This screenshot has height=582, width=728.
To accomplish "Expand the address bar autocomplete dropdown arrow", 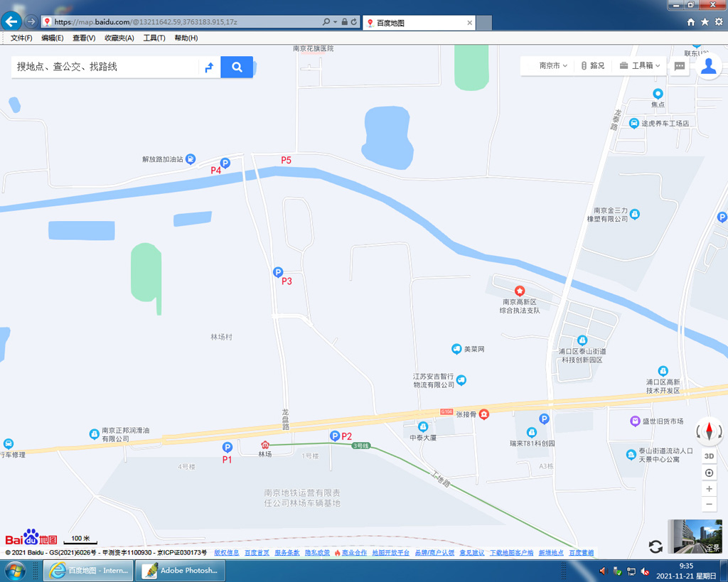I will (x=336, y=22).
